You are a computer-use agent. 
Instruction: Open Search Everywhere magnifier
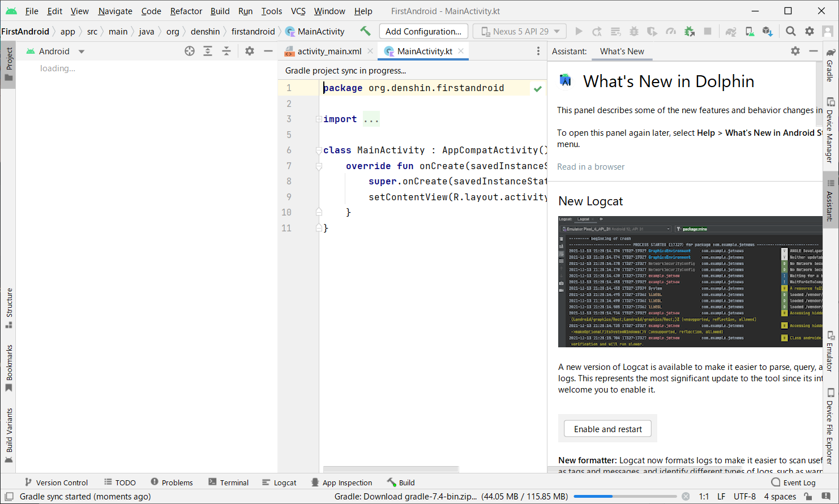point(790,31)
